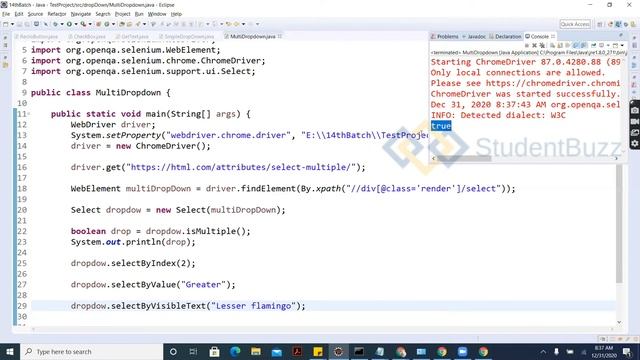Viewport: 640px width, 360px height.
Task: Open the Windows Start menu
Action: [x=10, y=351]
